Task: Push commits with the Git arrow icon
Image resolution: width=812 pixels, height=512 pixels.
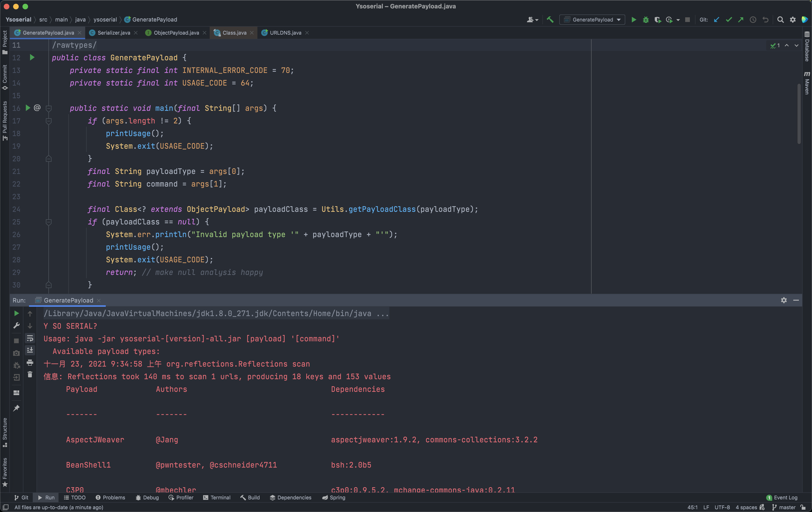Action: point(741,20)
